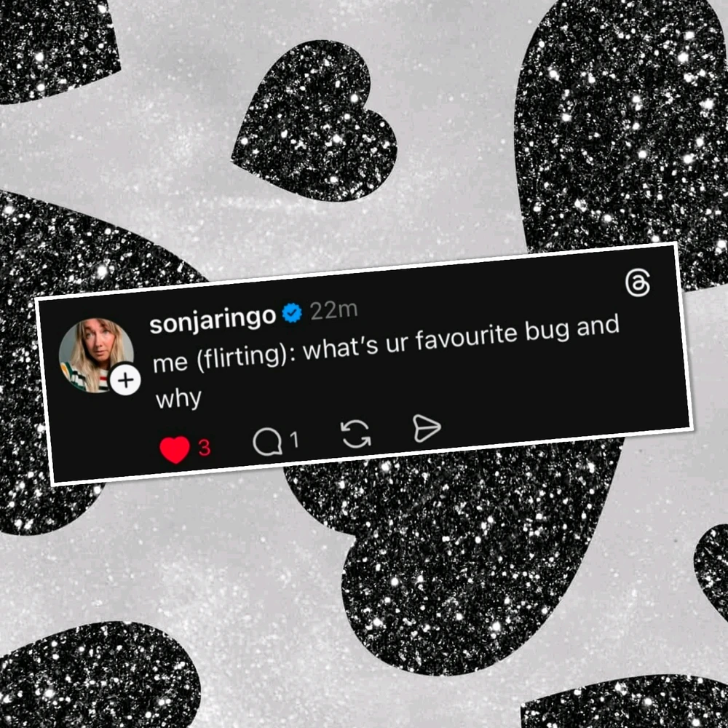The width and height of the screenshot is (728, 728).
Task: View replies via the 1 count
Action: coord(294,440)
